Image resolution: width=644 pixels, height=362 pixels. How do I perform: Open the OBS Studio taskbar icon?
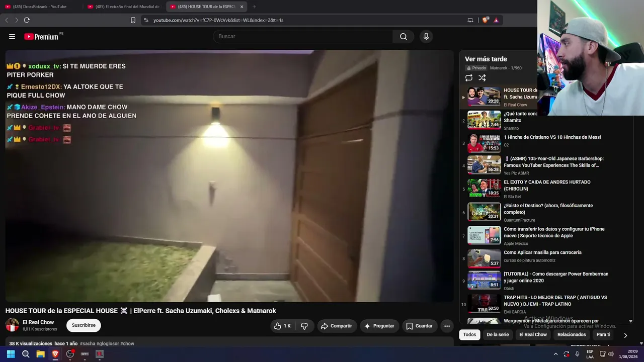click(x=70, y=354)
